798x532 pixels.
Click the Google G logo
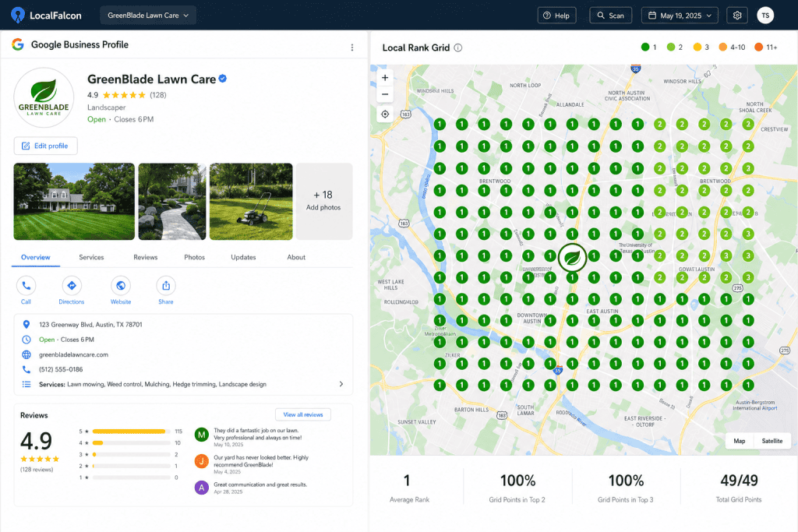pos(18,44)
